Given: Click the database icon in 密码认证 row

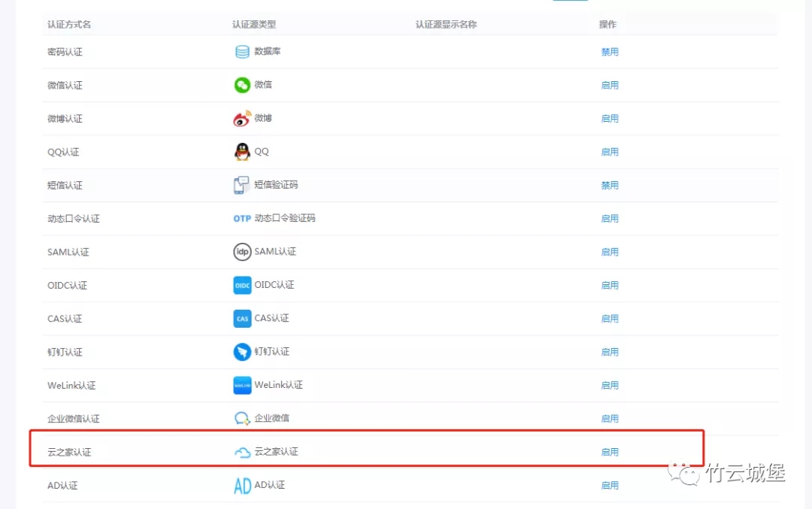Looking at the screenshot, I should [x=242, y=51].
